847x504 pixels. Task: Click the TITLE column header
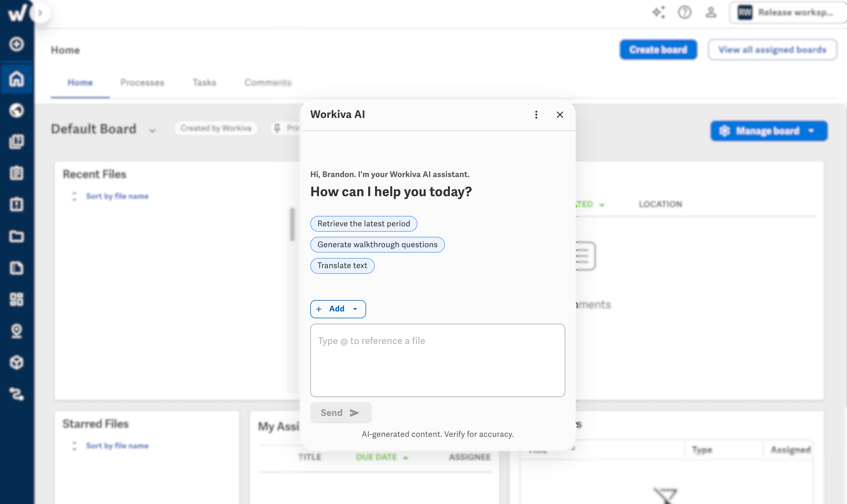[x=310, y=457]
